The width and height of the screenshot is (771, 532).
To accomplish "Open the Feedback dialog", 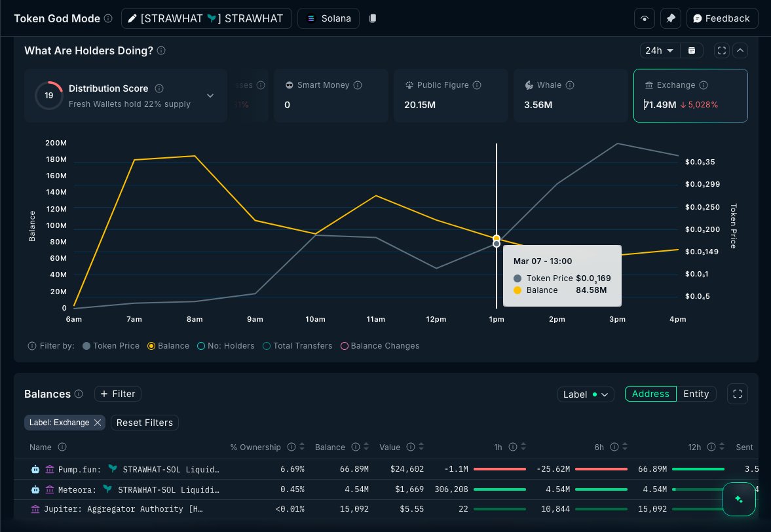I will pos(722,18).
